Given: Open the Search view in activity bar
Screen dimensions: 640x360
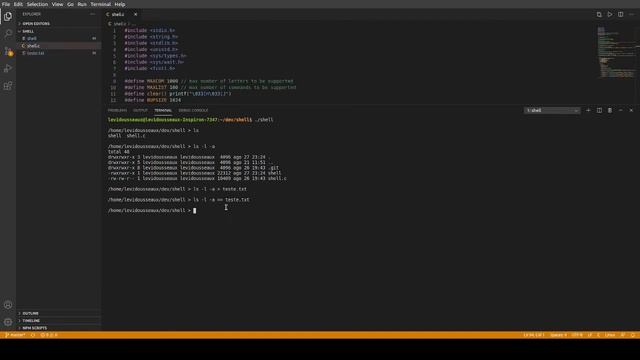Looking at the screenshot, I should (8, 34).
